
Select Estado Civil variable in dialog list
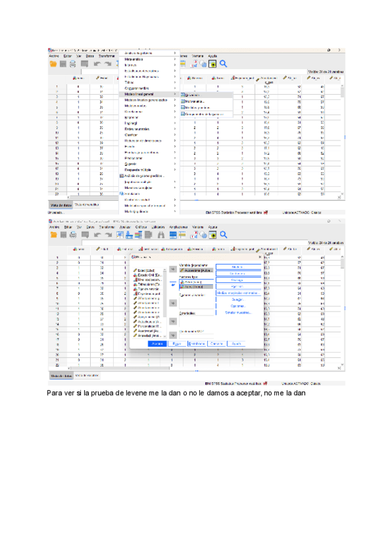click(148, 275)
